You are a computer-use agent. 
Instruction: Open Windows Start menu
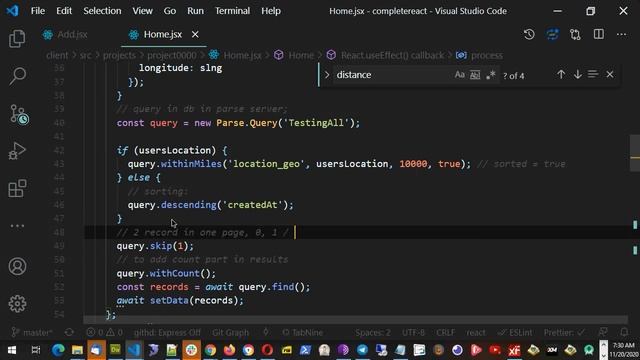point(11,350)
